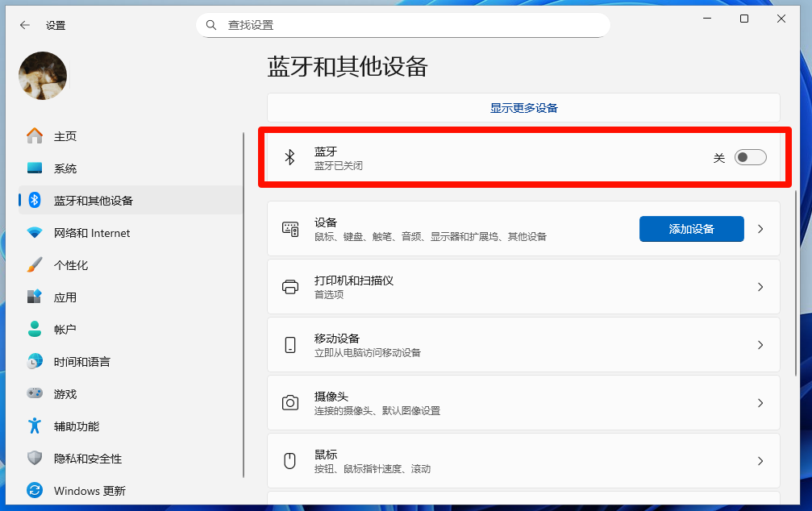The image size is (812, 511).
Task: Open 摄像头 via its chevron
Action: [x=760, y=403]
